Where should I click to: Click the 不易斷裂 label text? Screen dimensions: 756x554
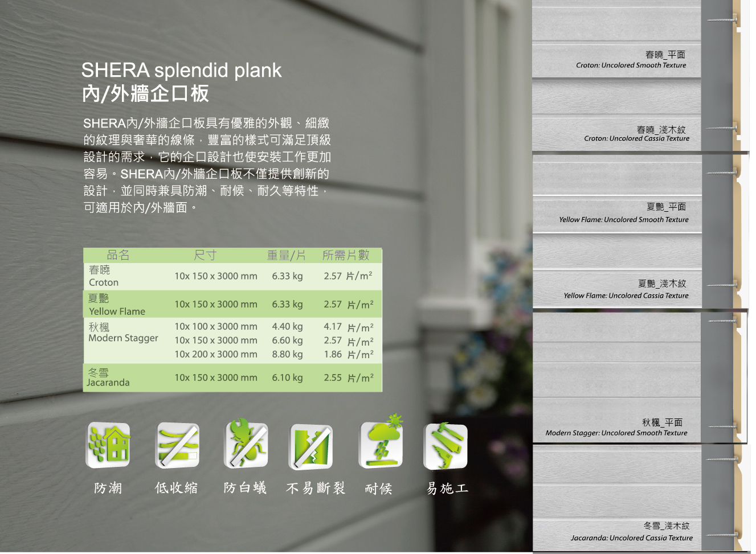(x=316, y=489)
